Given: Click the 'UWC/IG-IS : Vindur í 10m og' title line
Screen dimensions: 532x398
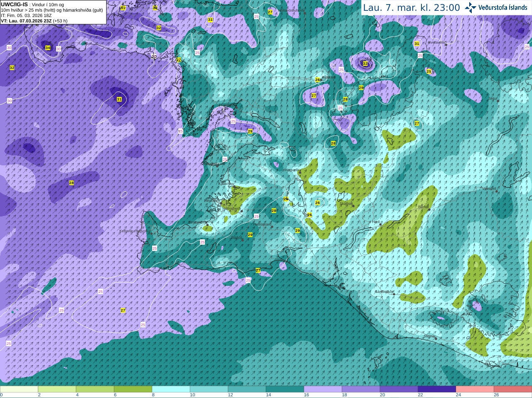Looking at the screenshot, I should click(x=32, y=5).
